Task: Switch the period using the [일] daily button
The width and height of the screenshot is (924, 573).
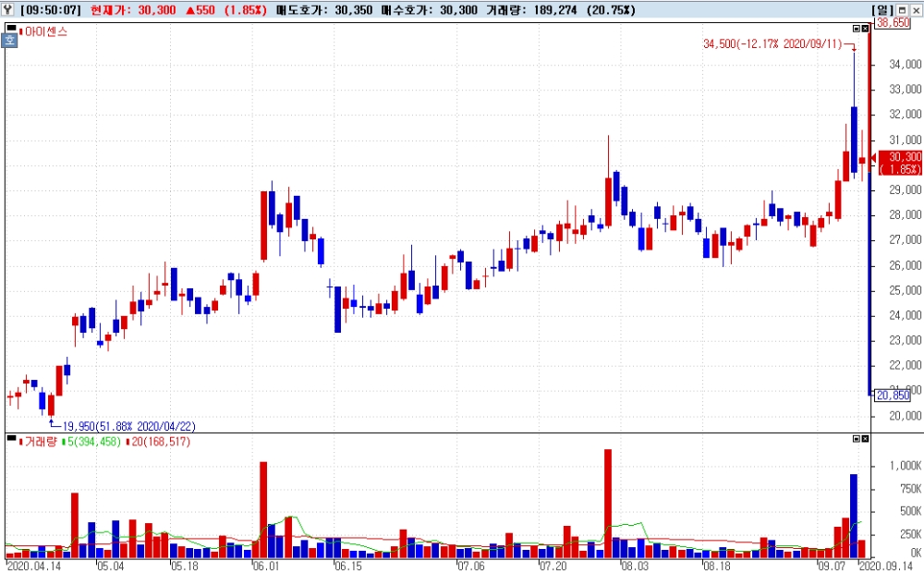Action: tap(882, 10)
